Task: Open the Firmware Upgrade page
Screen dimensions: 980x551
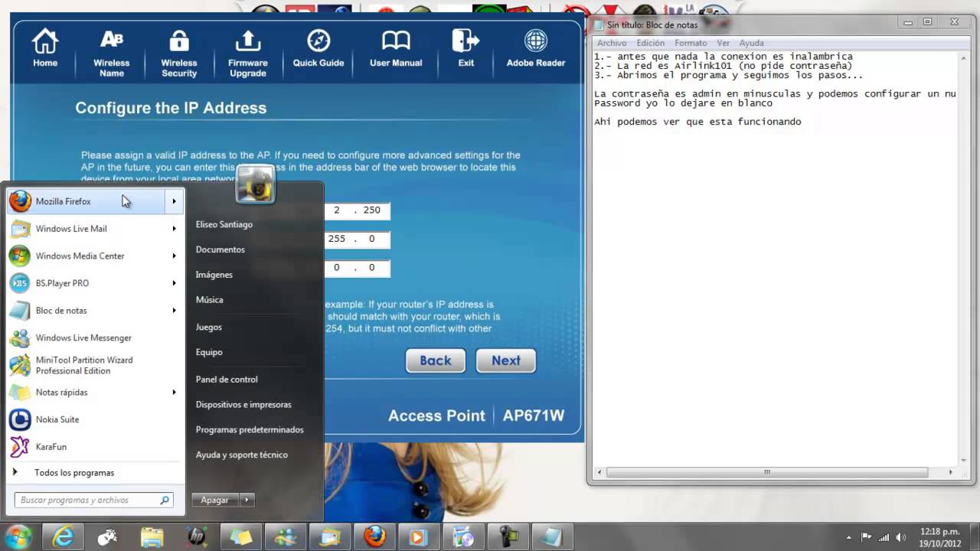Action: (x=248, y=52)
